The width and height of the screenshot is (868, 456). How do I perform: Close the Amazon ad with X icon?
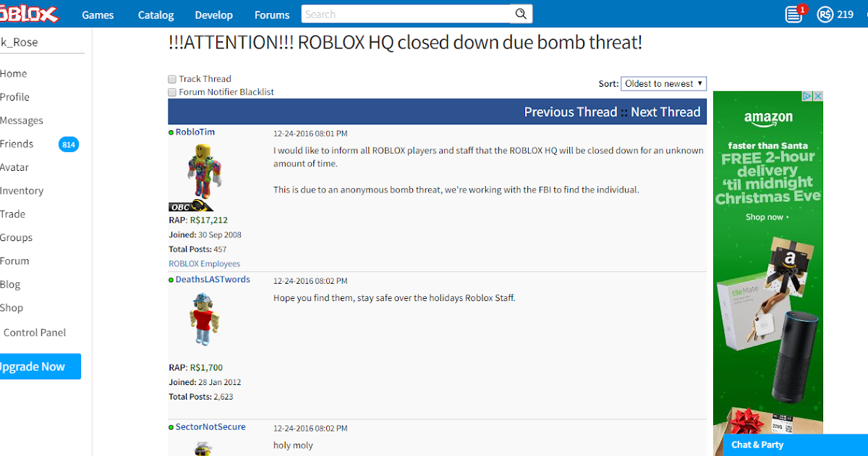[x=819, y=96]
